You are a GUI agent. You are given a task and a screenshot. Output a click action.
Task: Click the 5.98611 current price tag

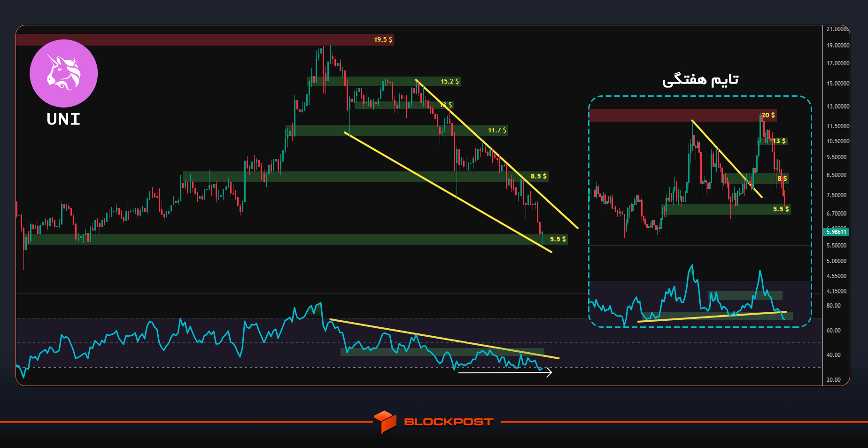coord(836,232)
